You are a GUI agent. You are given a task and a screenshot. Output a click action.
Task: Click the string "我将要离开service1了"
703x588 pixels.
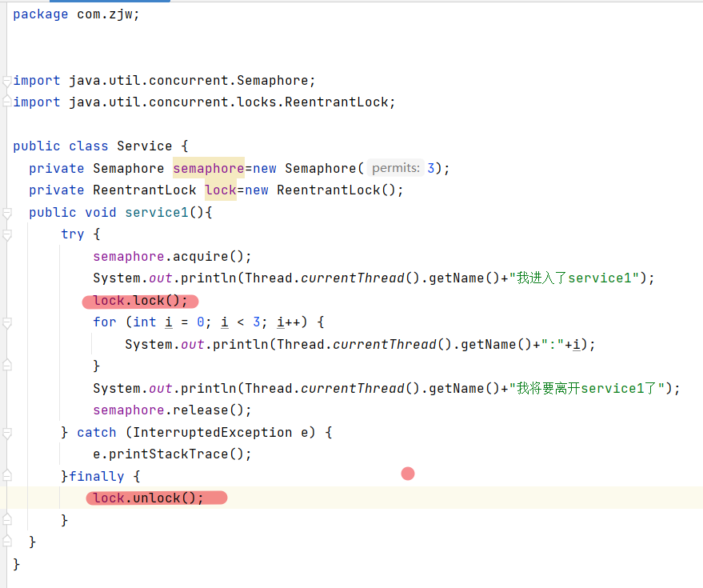(586, 389)
